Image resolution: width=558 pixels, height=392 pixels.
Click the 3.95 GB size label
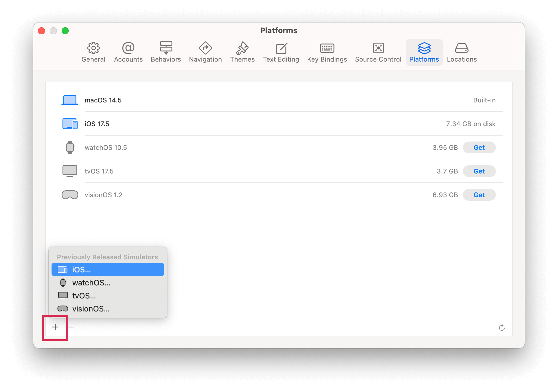[445, 147]
